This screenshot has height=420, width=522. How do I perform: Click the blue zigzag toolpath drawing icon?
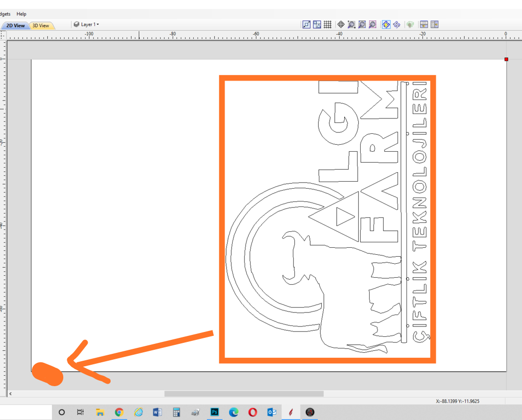pyautogui.click(x=396, y=24)
